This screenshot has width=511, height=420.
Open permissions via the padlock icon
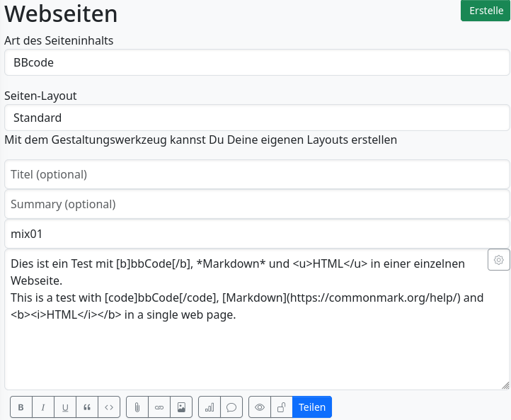click(x=282, y=407)
